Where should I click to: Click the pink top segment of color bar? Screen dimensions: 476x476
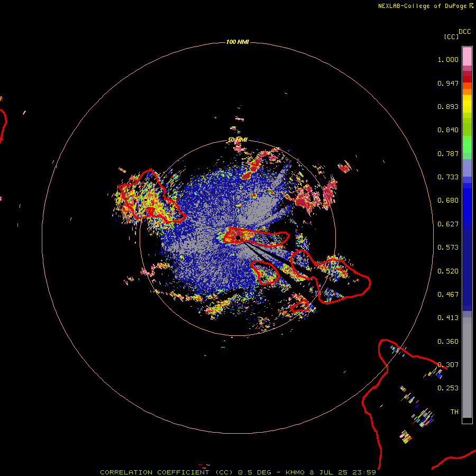click(x=467, y=57)
